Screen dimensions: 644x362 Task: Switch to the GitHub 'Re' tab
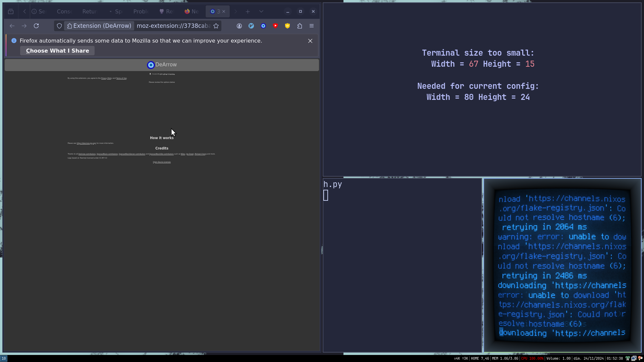click(167, 11)
